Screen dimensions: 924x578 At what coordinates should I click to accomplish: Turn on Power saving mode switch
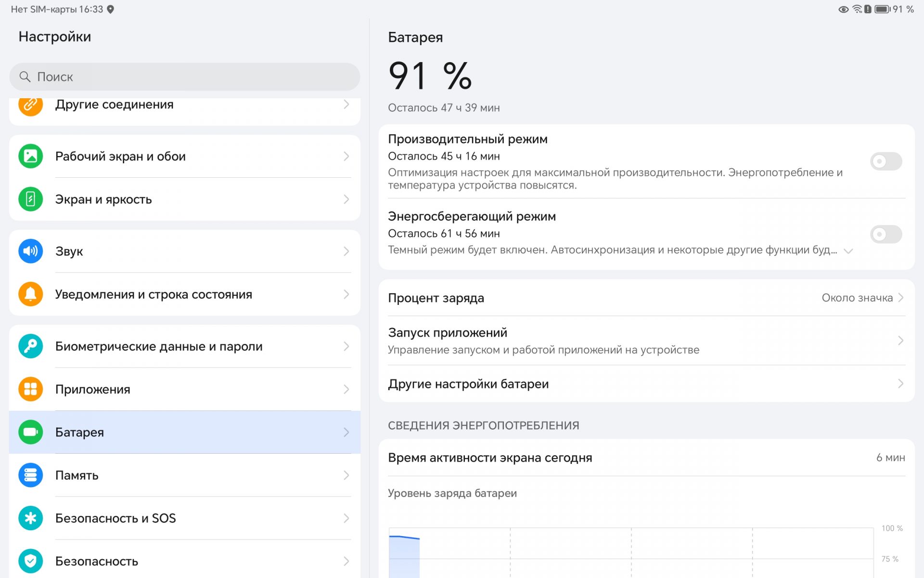coord(885,234)
